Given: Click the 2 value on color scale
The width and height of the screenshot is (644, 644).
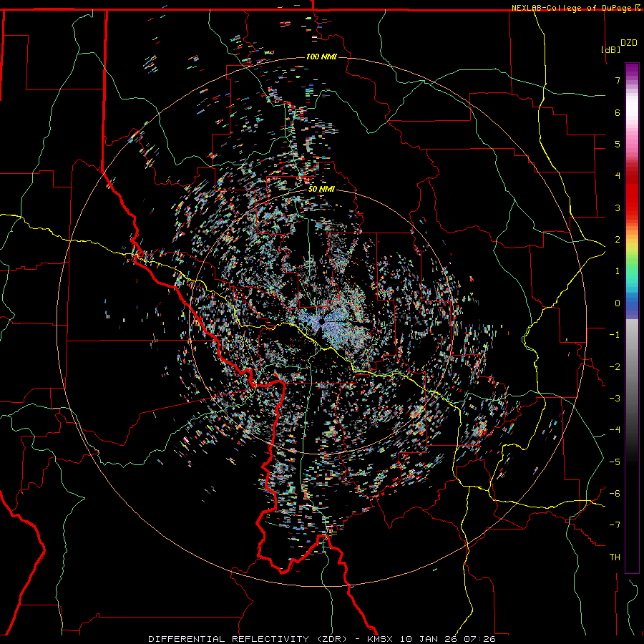Looking at the screenshot, I should pyautogui.click(x=618, y=240).
